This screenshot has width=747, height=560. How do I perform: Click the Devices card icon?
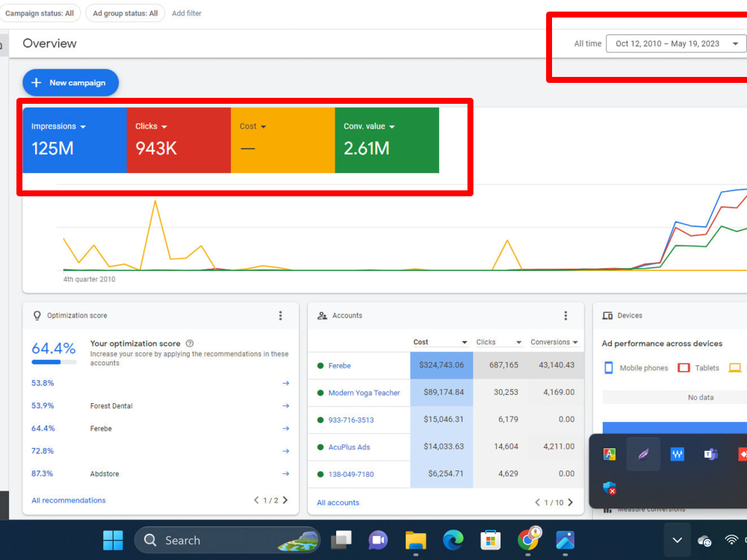[607, 315]
